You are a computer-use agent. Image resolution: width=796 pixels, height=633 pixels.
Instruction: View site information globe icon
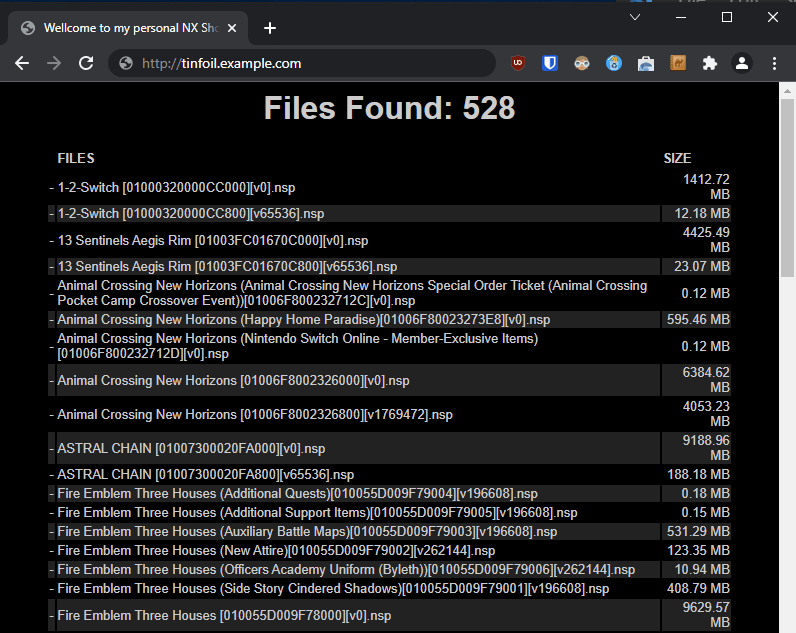126,63
